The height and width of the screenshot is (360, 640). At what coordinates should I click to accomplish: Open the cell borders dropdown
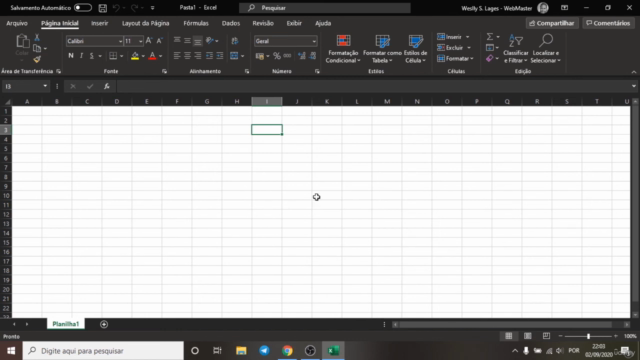click(x=121, y=56)
